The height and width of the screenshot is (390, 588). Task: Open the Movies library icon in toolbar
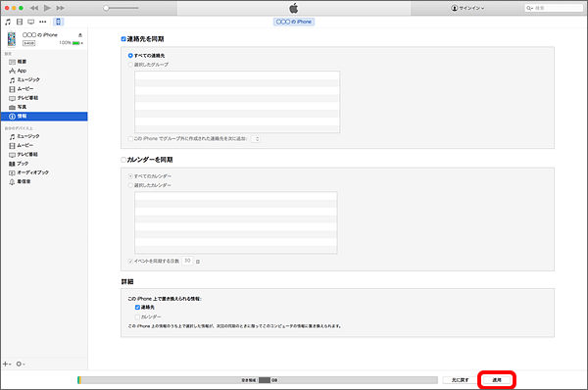coord(20,22)
